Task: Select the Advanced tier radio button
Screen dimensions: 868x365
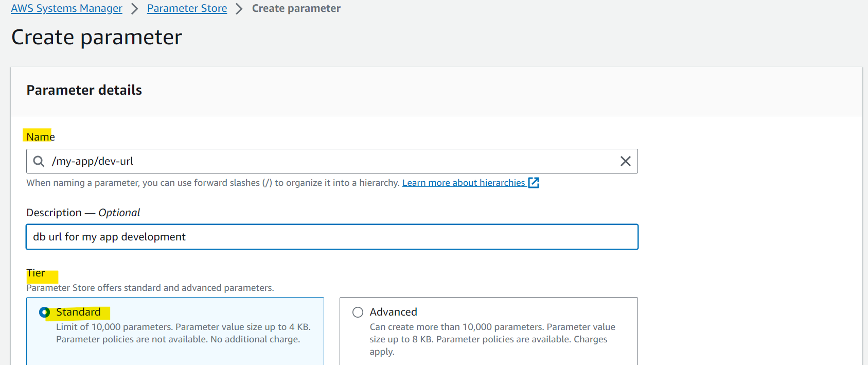Action: (358, 312)
